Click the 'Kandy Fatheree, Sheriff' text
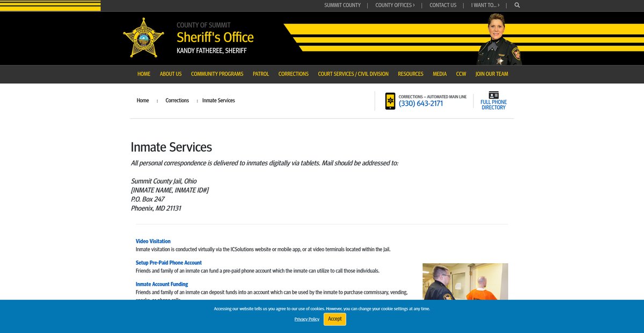The image size is (644, 333). 211,50
